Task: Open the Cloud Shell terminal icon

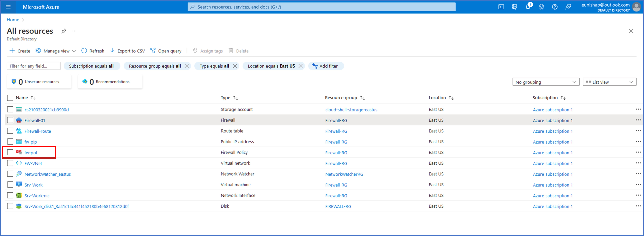Action: click(501, 7)
